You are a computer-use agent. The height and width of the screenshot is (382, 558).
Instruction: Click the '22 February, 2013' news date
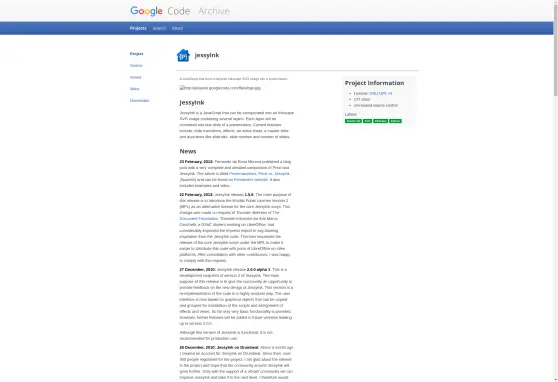click(196, 195)
